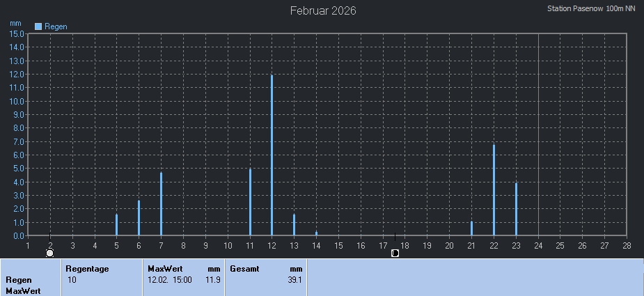
Task: Select the Gesamt value 39.1
Action: click(x=294, y=280)
